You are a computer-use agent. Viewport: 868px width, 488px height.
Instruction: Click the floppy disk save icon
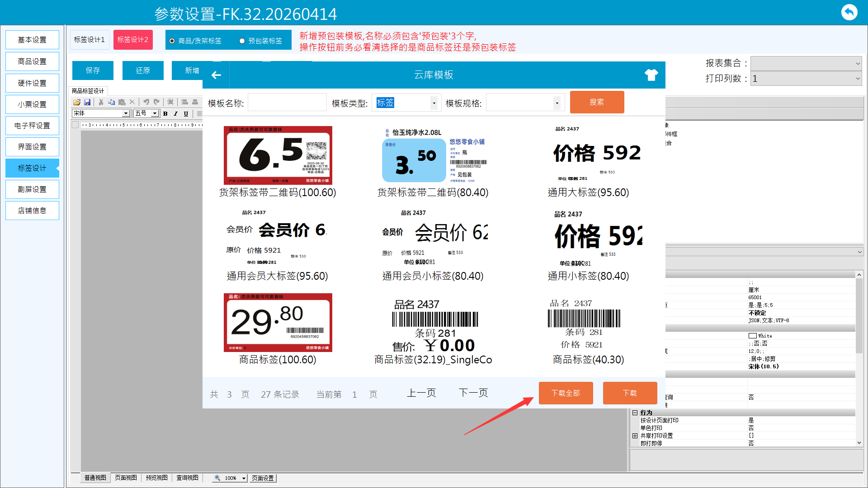point(87,102)
